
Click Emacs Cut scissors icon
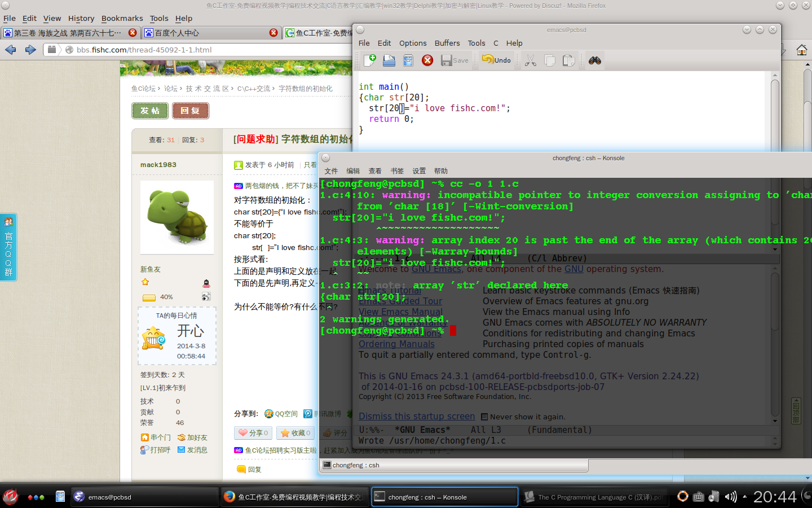click(531, 60)
